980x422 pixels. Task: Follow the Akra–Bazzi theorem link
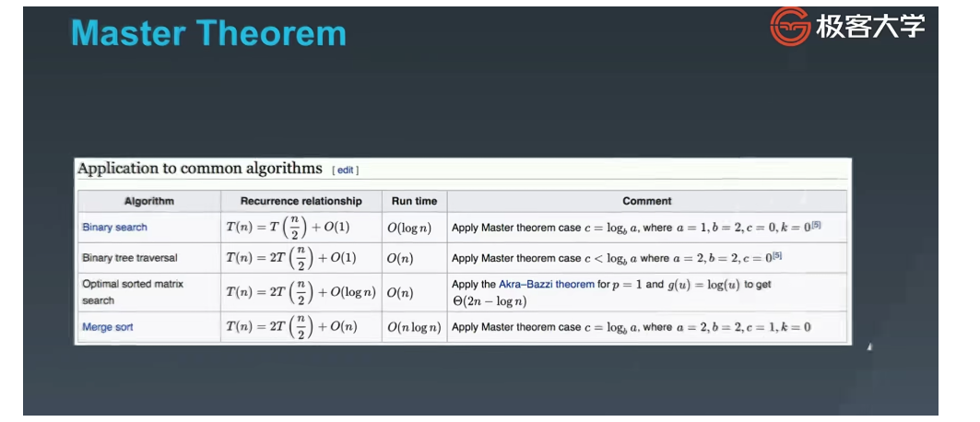pyautogui.click(x=547, y=284)
